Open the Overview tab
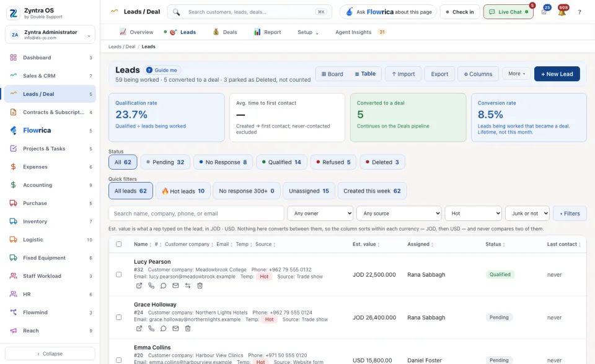The image size is (595, 364). tap(136, 32)
